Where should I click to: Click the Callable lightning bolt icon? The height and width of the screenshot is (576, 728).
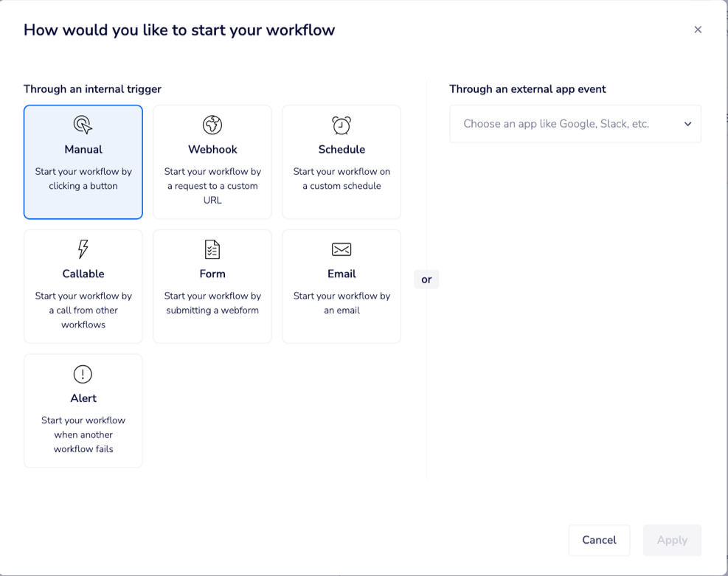(x=83, y=249)
